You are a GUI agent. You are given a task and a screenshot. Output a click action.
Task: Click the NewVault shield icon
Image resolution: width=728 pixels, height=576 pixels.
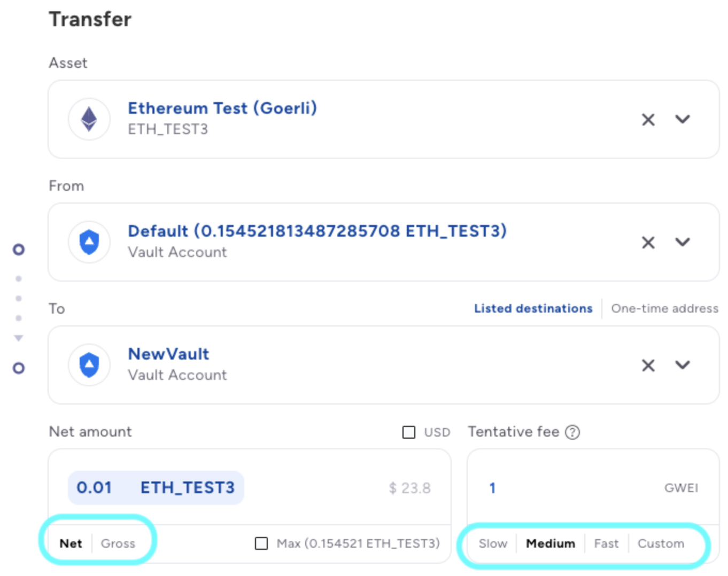click(x=89, y=365)
